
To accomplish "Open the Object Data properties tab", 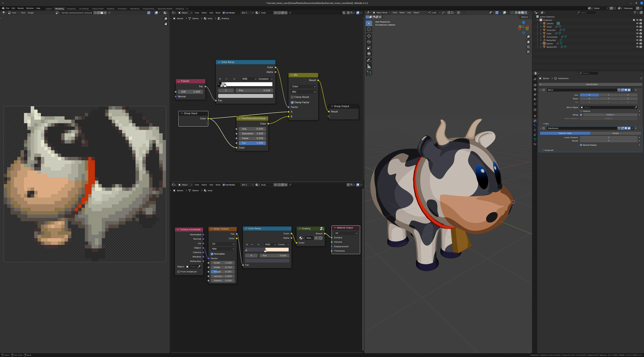I will (535, 139).
